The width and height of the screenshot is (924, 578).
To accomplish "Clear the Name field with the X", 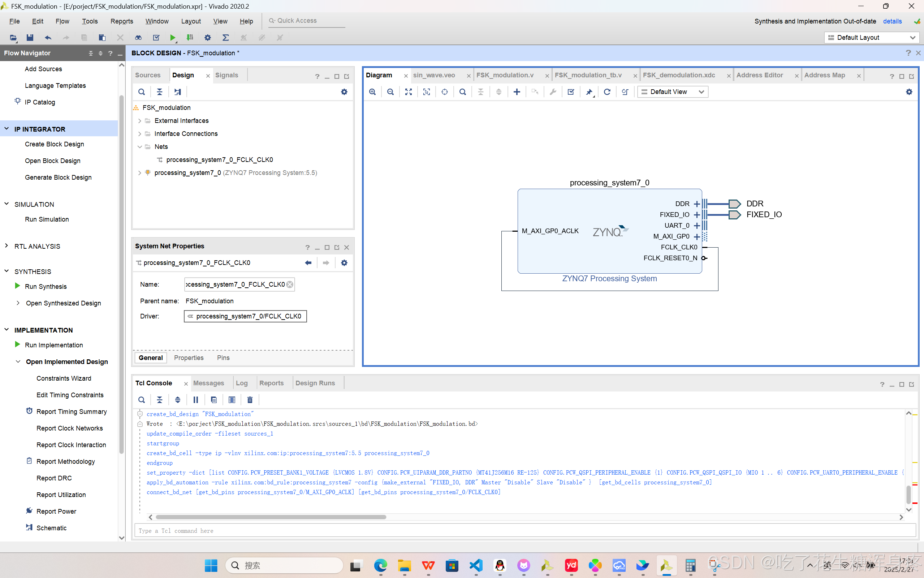I will coord(290,284).
